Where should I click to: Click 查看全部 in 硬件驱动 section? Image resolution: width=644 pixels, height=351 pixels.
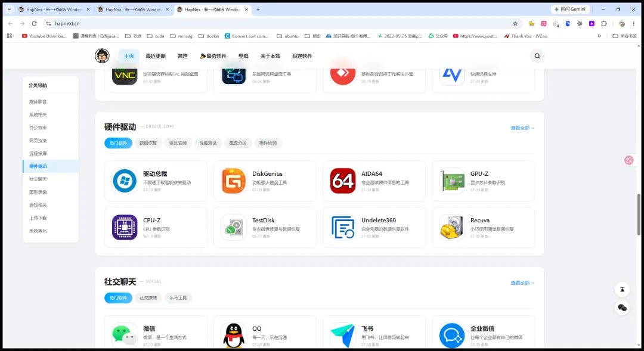522,128
